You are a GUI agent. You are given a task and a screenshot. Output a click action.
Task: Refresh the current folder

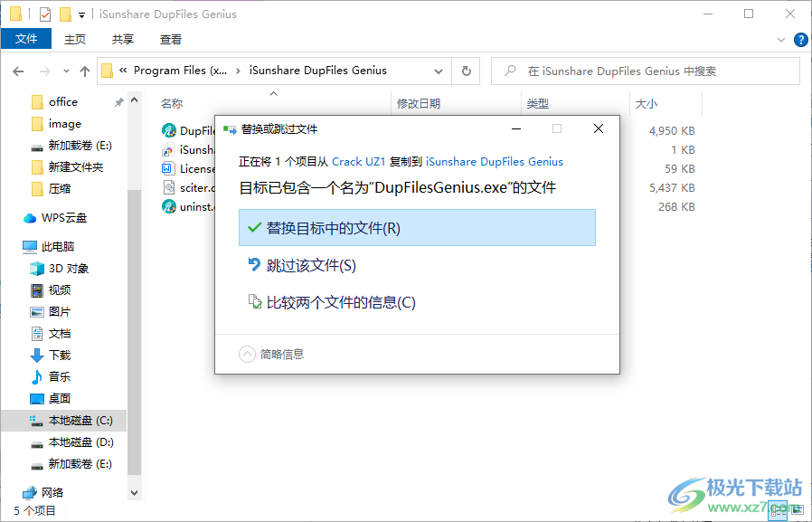pos(466,71)
